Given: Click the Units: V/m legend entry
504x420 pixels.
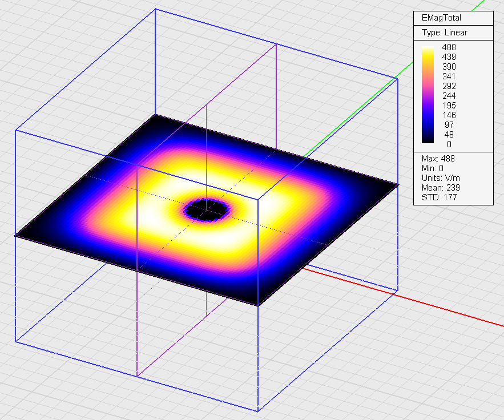Looking at the screenshot, I should point(440,178).
